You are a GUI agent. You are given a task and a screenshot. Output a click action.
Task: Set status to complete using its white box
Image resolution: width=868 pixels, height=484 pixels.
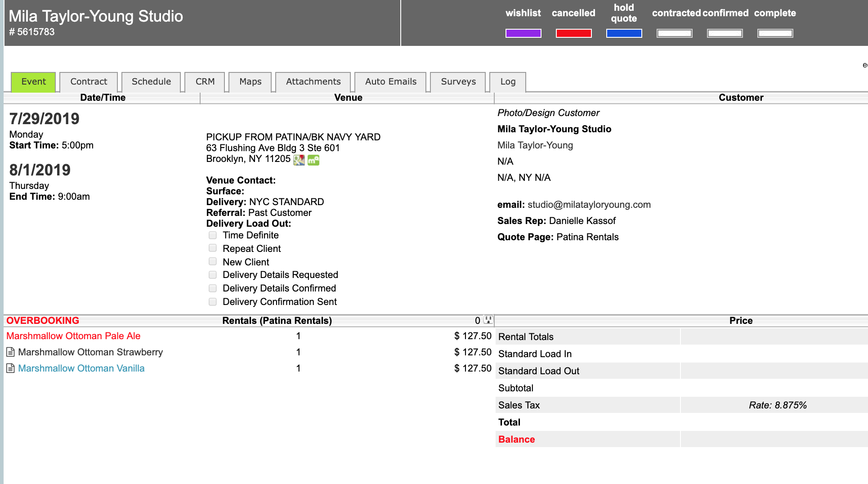(775, 33)
